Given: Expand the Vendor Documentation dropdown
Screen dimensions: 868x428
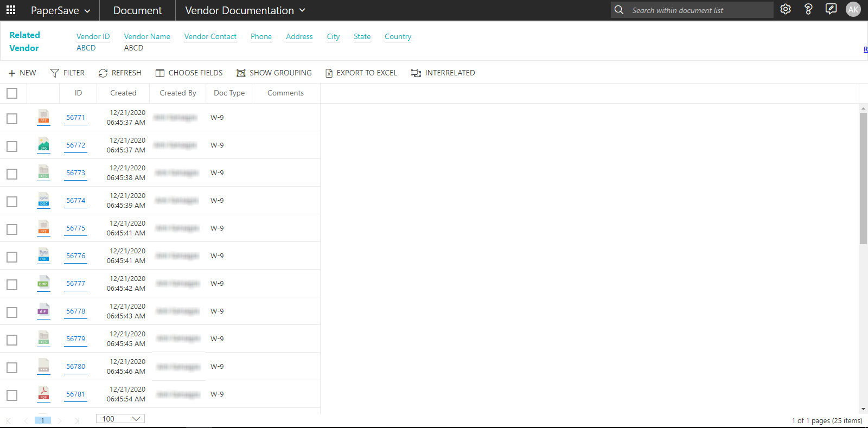Looking at the screenshot, I should (245, 10).
